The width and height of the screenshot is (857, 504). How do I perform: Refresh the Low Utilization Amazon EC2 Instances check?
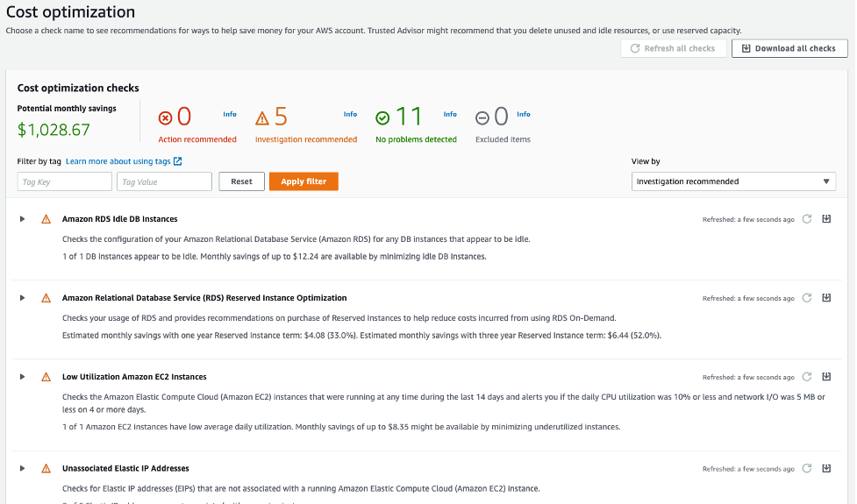pyautogui.click(x=807, y=377)
